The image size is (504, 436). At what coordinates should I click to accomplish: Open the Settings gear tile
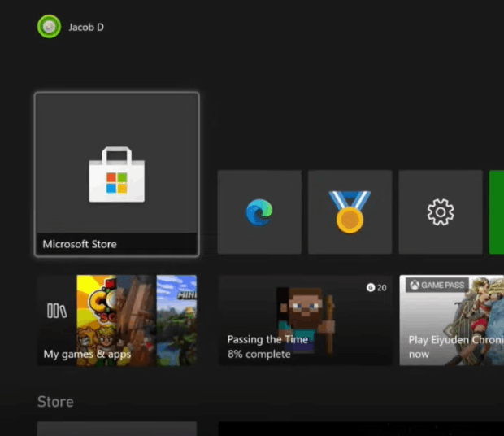pos(441,212)
